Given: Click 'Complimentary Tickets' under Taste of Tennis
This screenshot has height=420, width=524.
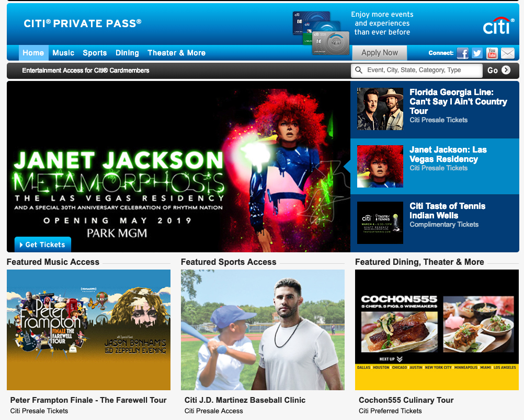Looking at the screenshot, I should tap(444, 224).
